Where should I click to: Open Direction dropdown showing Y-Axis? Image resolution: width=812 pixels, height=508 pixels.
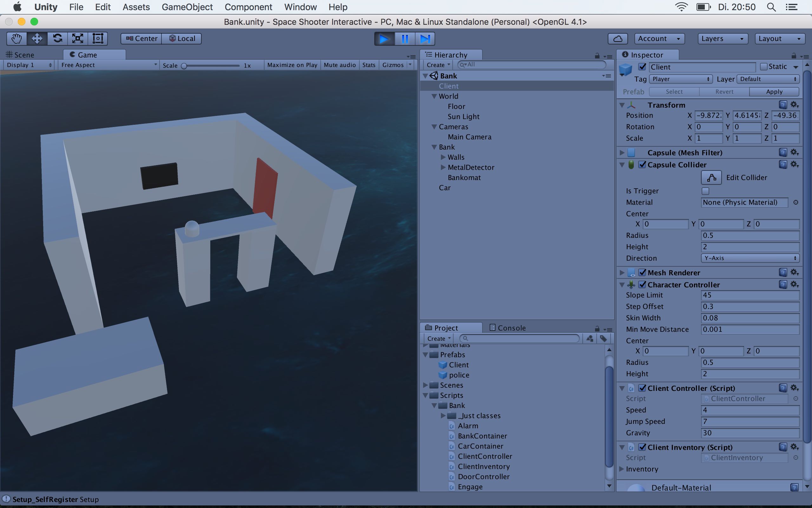click(x=750, y=258)
